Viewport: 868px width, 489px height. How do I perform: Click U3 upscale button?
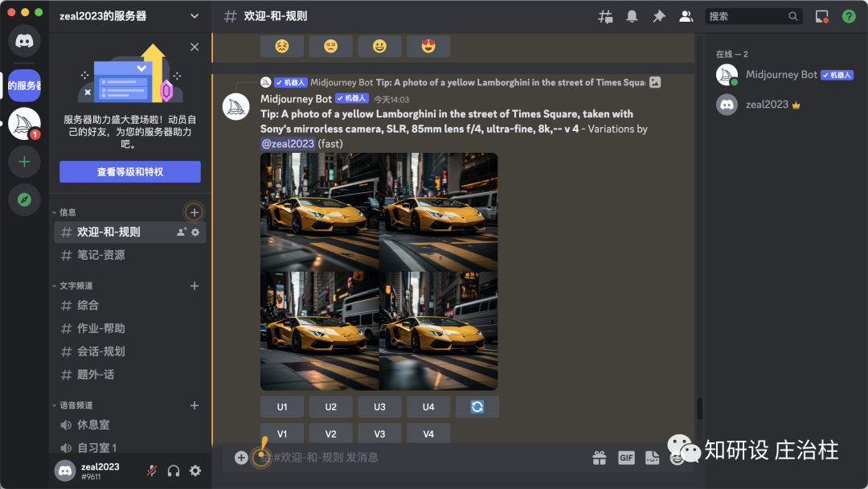[x=379, y=407]
